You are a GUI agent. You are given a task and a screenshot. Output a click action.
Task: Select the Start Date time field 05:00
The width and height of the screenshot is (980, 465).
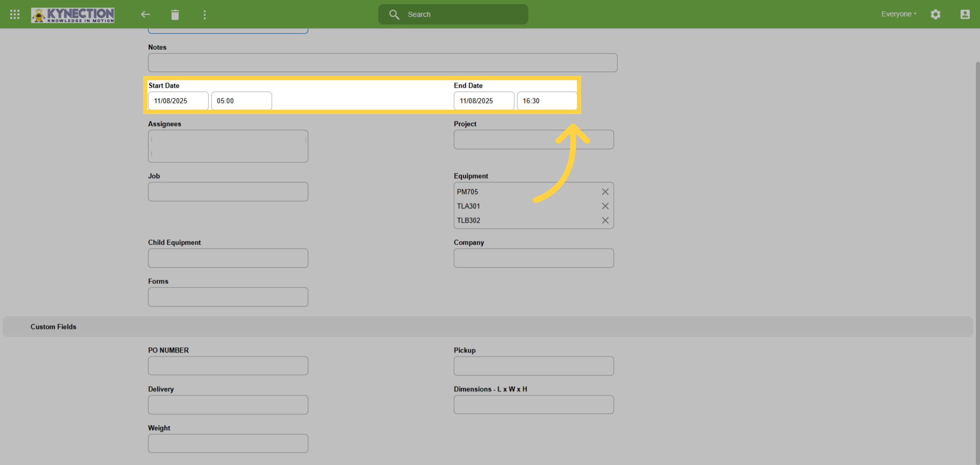coord(241,101)
